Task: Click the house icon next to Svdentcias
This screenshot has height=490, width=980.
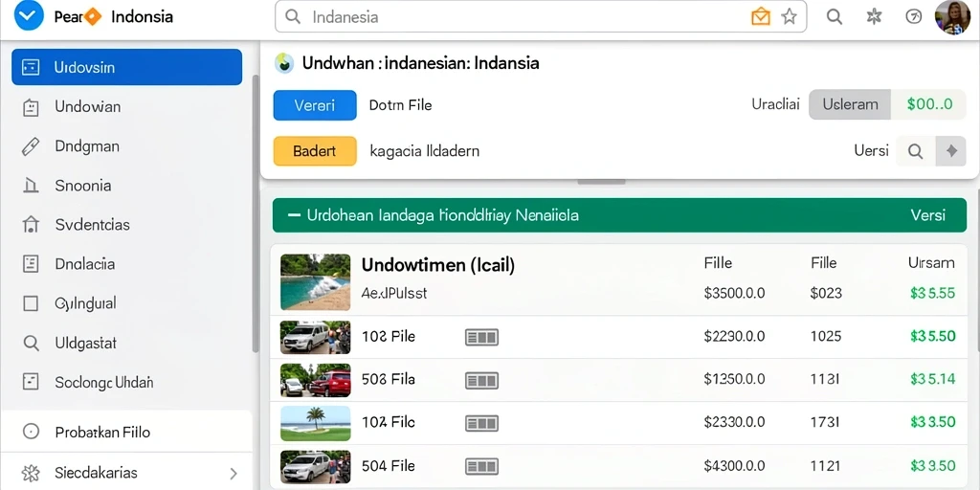Action: pos(31,224)
